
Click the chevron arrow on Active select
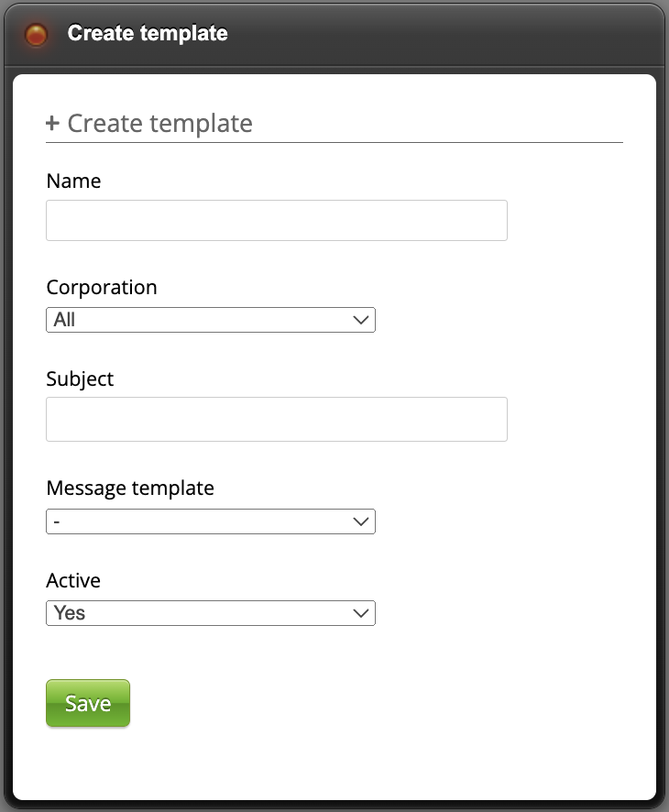(x=361, y=613)
